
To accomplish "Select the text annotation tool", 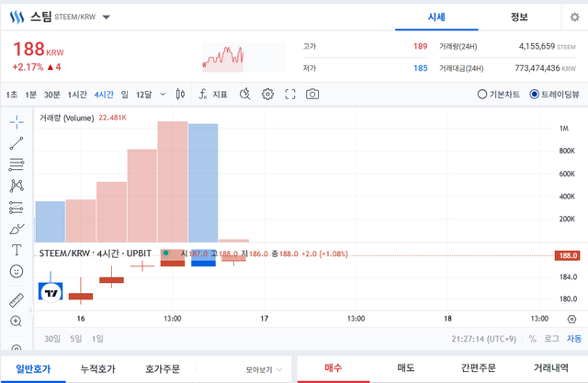I will [17, 250].
